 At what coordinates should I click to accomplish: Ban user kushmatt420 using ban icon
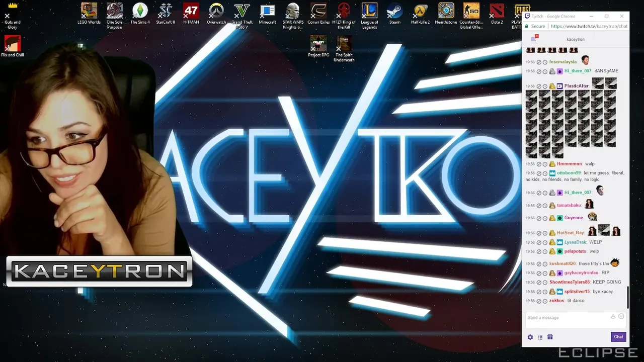(539, 264)
